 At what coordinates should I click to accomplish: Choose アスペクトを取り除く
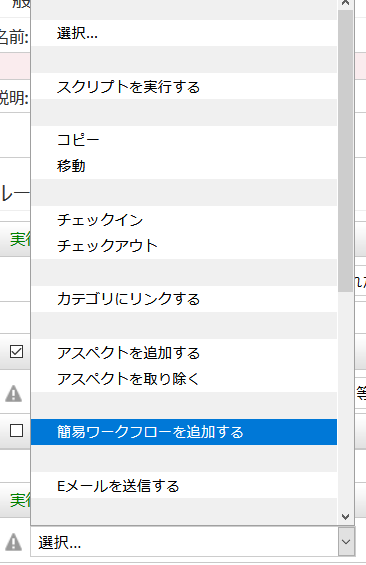pyautogui.click(x=184, y=379)
